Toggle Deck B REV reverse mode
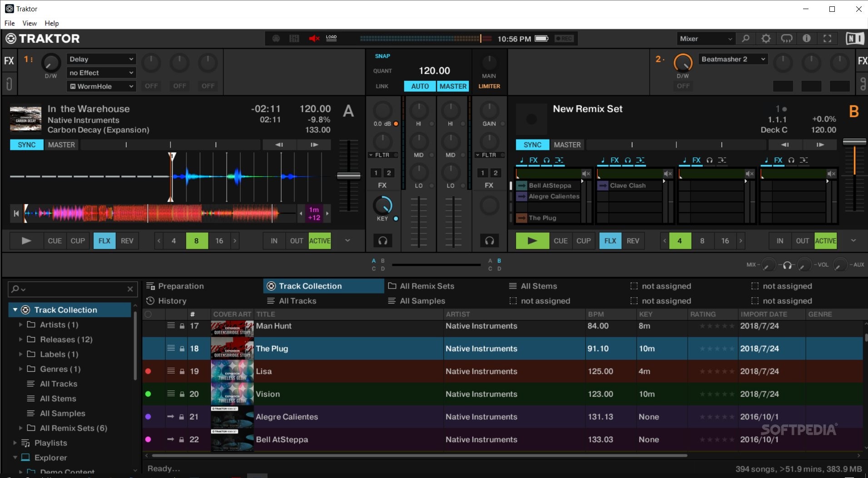Viewport: 868px width, 478px height. [633, 241]
